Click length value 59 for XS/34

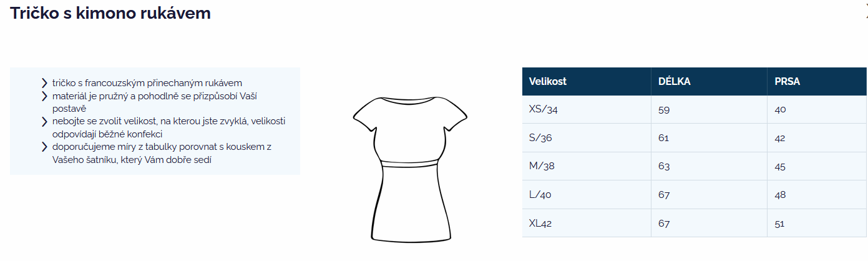(x=663, y=110)
